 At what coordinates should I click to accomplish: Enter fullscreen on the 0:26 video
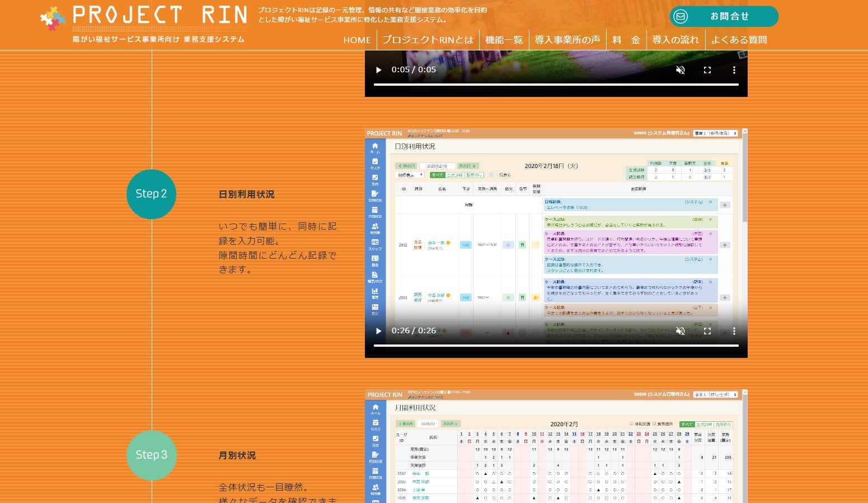coord(707,331)
